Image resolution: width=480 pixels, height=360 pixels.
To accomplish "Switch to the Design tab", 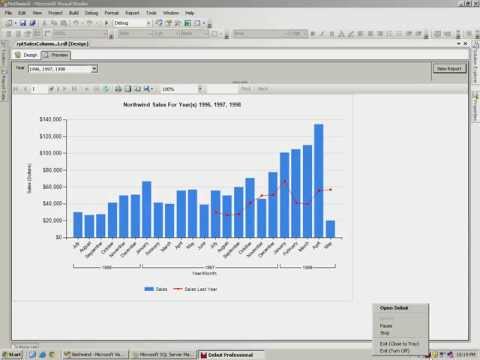I will coord(27,55).
